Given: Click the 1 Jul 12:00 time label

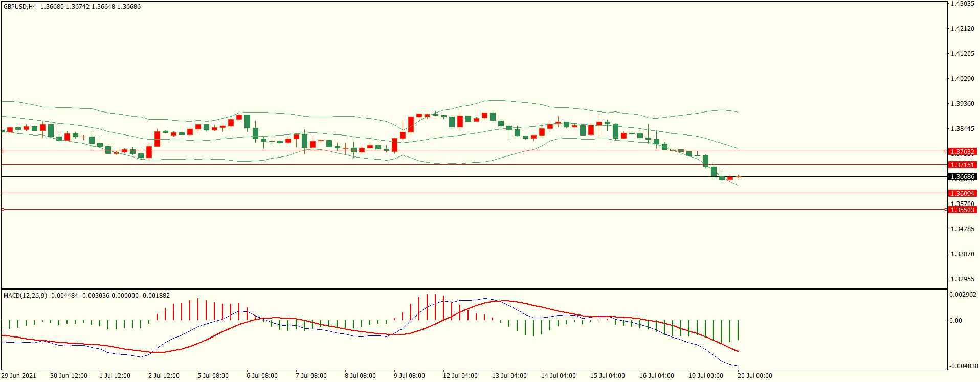Looking at the screenshot, I should (x=115, y=376).
